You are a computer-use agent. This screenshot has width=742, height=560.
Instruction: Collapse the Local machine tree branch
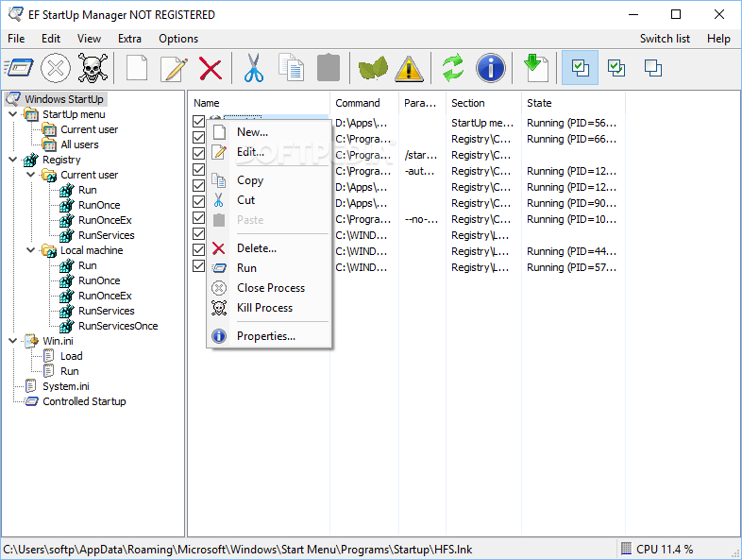pos(31,250)
